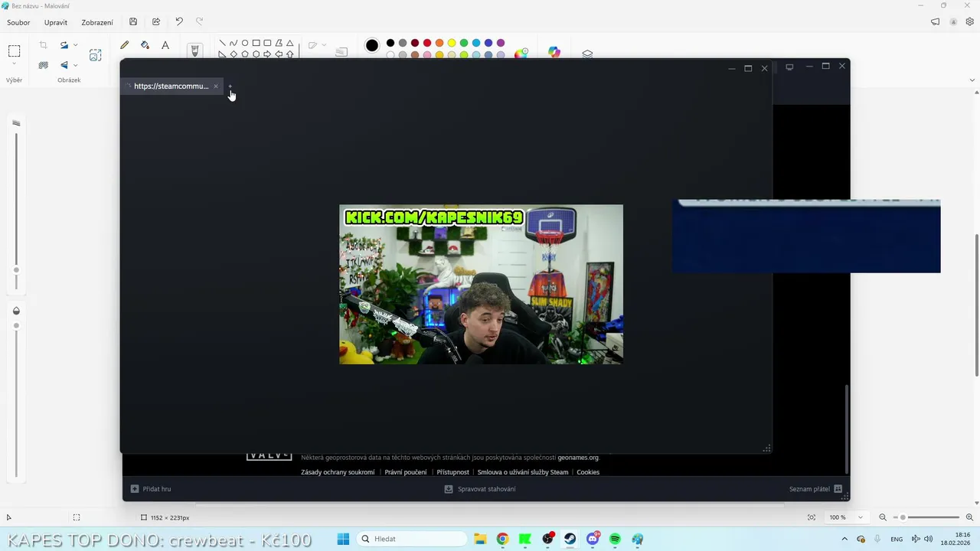Image resolution: width=980 pixels, height=551 pixels.
Task: Expand the Flip dropdown arrow
Action: tap(75, 65)
